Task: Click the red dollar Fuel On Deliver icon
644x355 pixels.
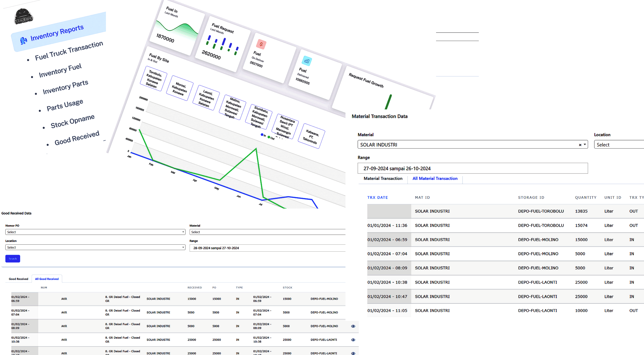Action: [x=261, y=44]
